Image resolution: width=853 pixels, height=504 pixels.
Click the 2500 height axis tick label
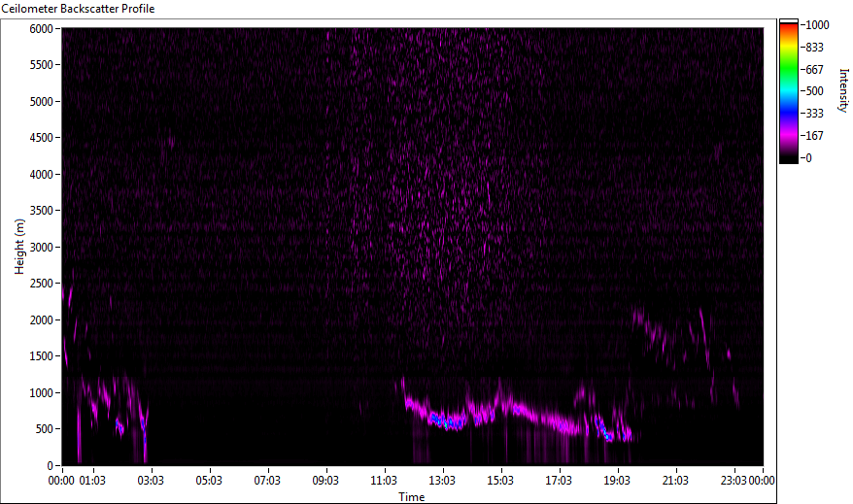coord(42,284)
